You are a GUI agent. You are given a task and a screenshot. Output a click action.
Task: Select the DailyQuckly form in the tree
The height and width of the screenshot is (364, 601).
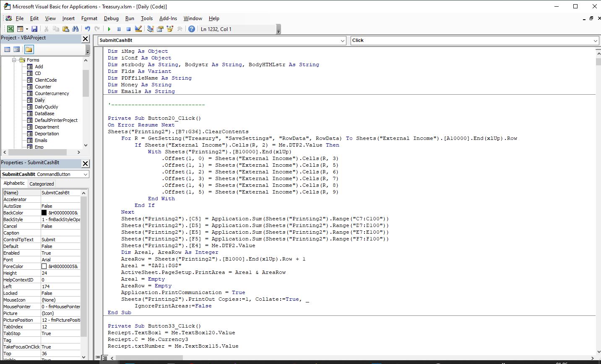(x=46, y=107)
